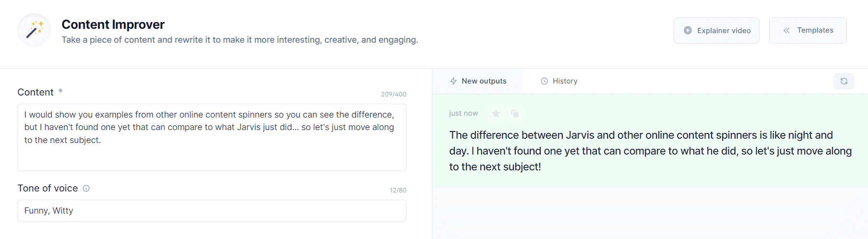The image size is (868, 239).
Task: Click the Tone of voice info icon
Action: tap(86, 188)
